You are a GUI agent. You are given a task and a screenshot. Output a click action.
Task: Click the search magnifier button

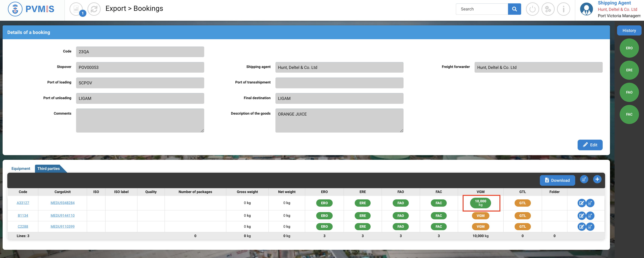pyautogui.click(x=514, y=9)
